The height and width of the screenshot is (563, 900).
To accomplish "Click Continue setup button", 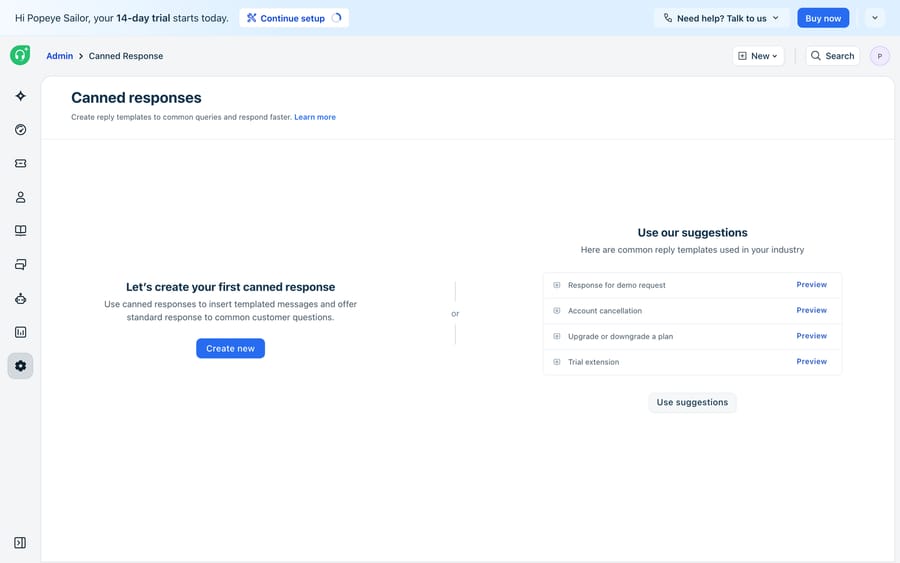I will point(294,18).
